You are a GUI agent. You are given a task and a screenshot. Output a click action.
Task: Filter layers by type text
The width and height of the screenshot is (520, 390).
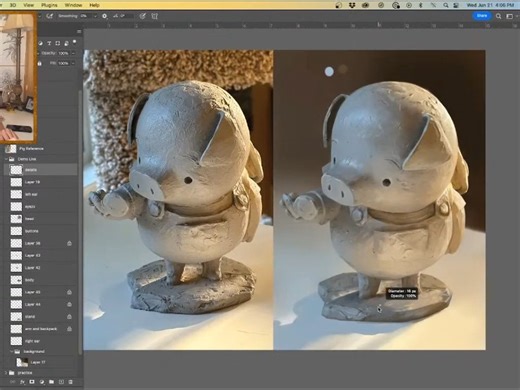[x=49, y=43]
